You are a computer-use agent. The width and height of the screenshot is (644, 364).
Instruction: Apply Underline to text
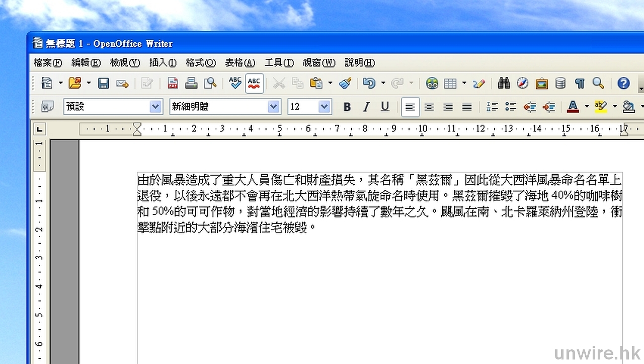[x=385, y=107]
